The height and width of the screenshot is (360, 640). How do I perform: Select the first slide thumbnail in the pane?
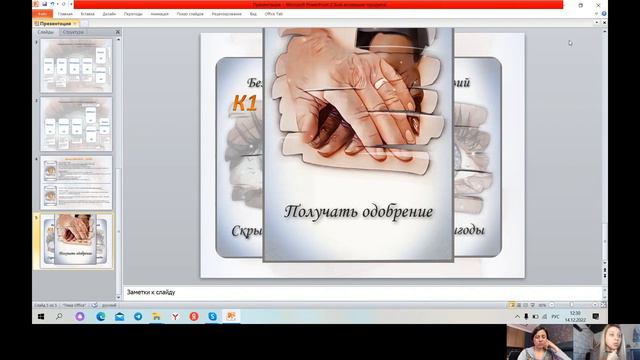click(x=76, y=66)
